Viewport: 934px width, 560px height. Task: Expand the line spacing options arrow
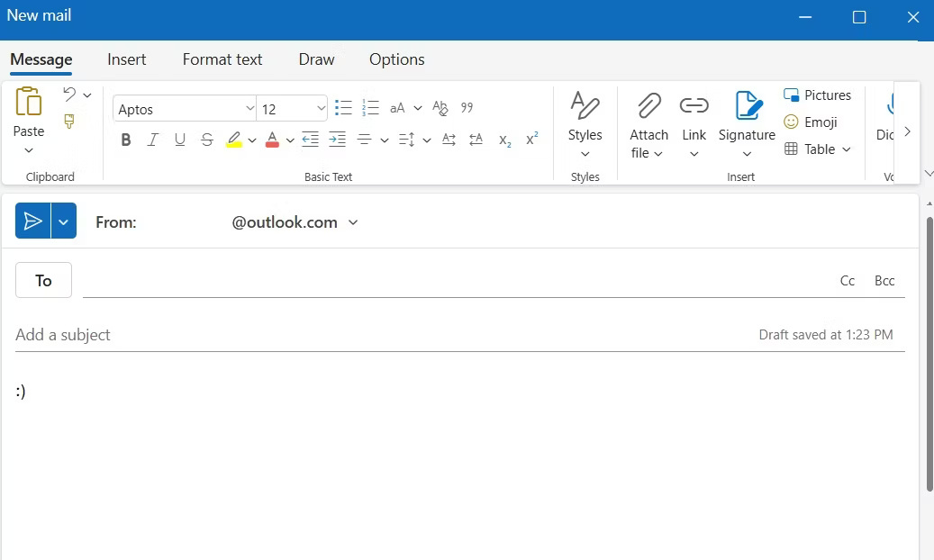tap(427, 140)
